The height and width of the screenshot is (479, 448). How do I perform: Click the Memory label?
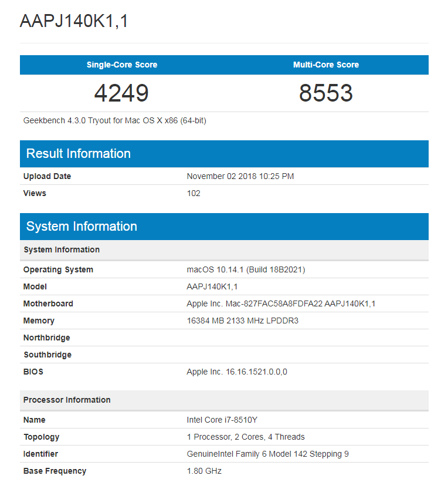[39, 321]
